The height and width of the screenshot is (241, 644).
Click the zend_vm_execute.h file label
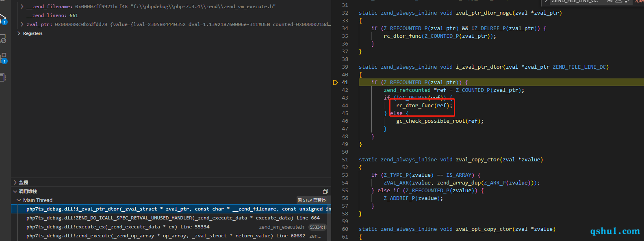click(282, 227)
